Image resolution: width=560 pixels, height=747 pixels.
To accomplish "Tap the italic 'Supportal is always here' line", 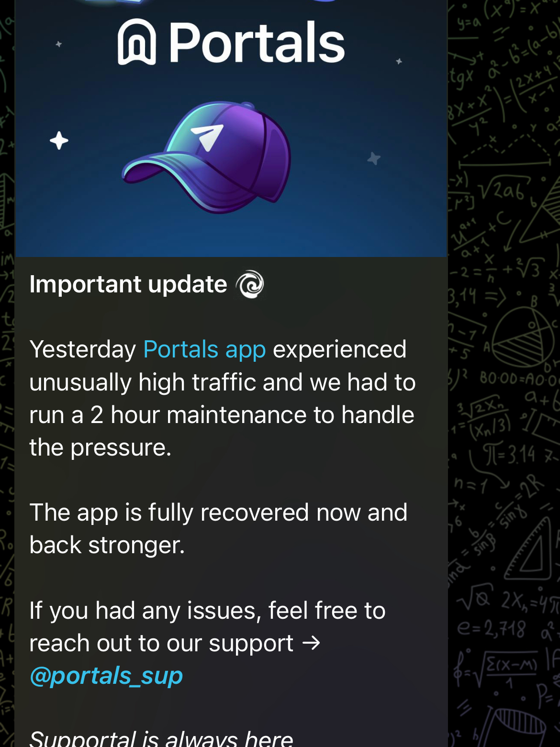I will [x=161, y=737].
